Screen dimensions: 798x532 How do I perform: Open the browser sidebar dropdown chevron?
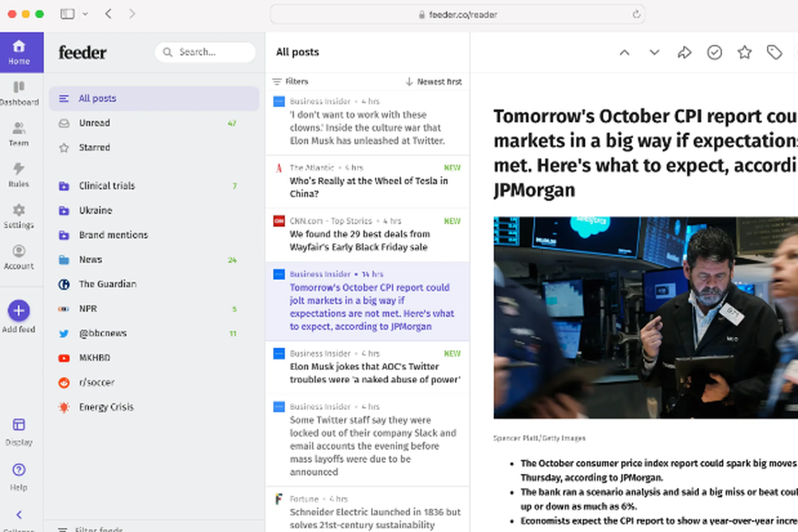85,14
